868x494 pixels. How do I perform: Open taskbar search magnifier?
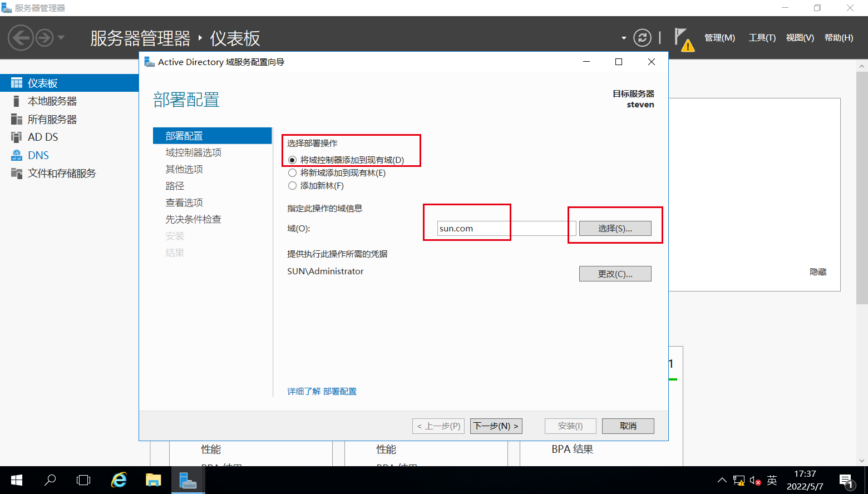click(50, 480)
